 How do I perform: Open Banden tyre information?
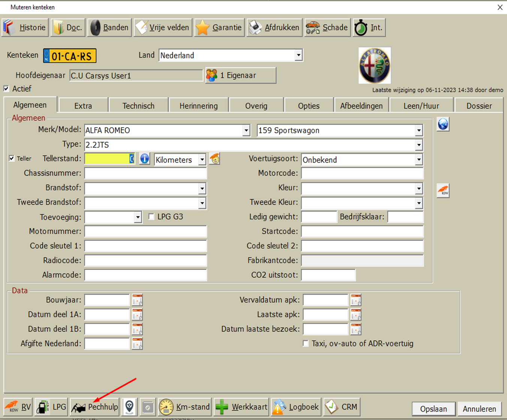pos(109,27)
